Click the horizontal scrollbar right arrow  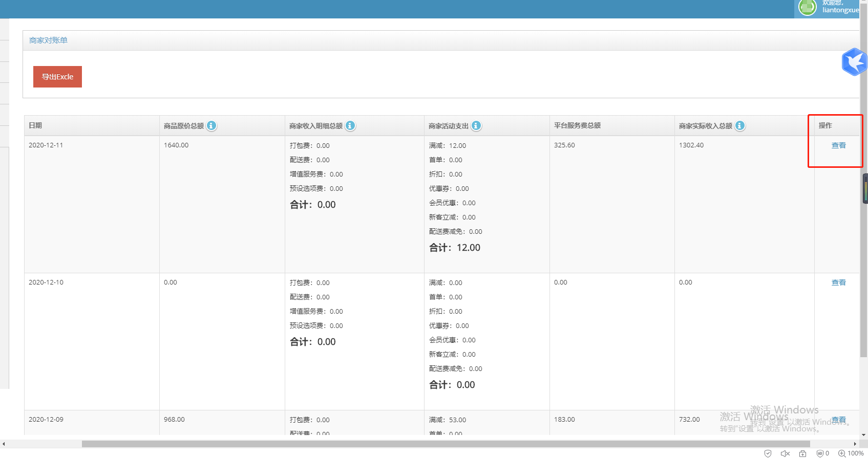(855, 444)
